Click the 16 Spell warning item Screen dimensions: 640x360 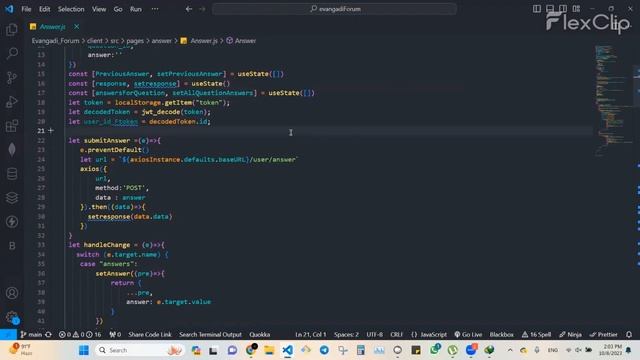coord(536,334)
